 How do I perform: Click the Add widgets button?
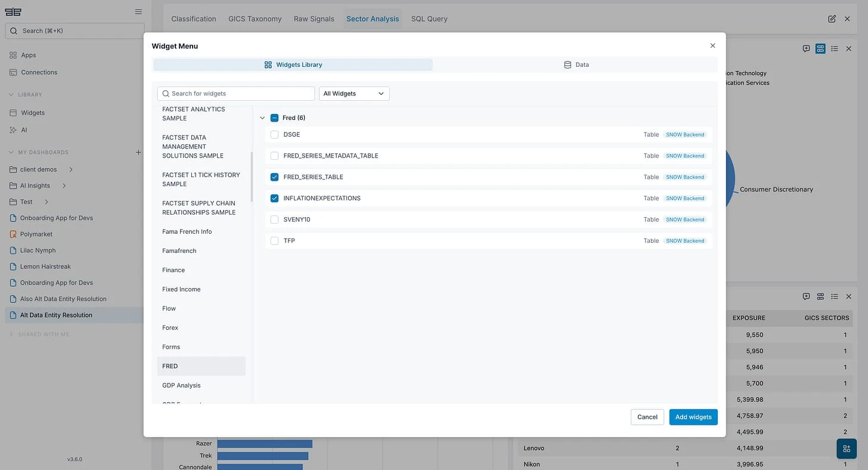693,417
